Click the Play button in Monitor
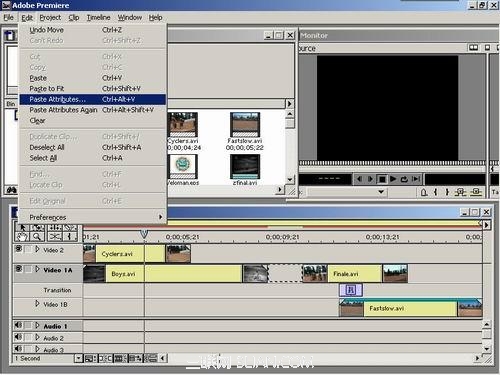 point(393,179)
